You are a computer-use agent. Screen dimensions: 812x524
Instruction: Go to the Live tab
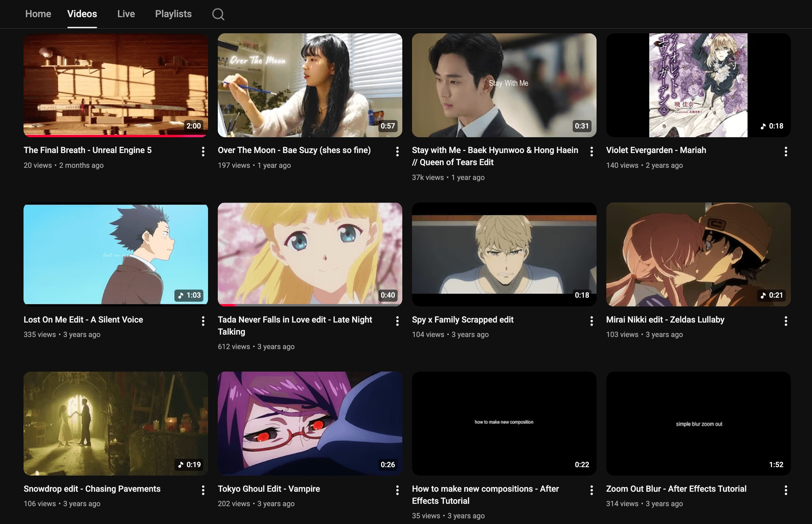tap(126, 14)
